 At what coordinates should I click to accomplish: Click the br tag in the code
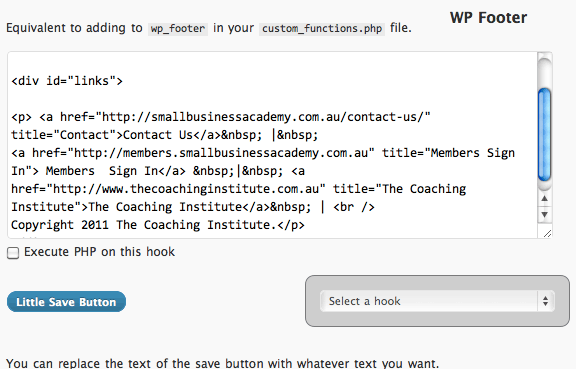tap(354, 207)
